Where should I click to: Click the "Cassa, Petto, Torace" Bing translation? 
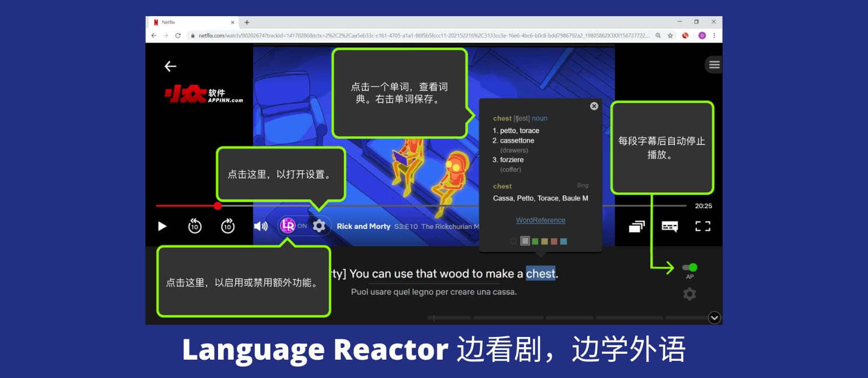tap(526, 198)
